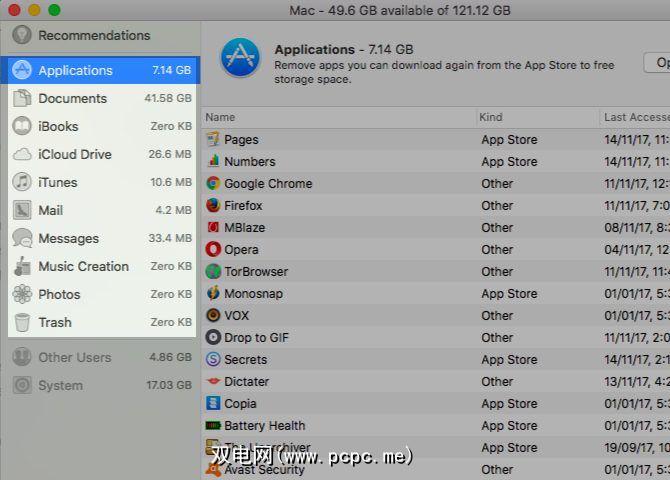
Task: Click the Battery Health app icon
Action: (213, 425)
